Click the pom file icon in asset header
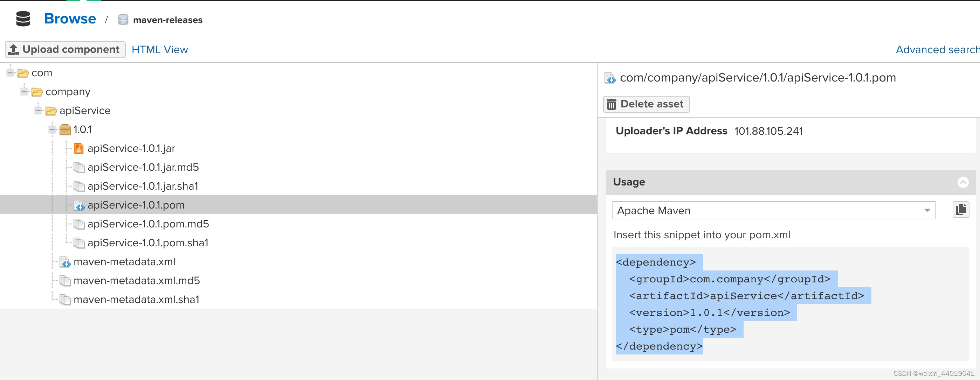The height and width of the screenshot is (380, 980). click(610, 78)
